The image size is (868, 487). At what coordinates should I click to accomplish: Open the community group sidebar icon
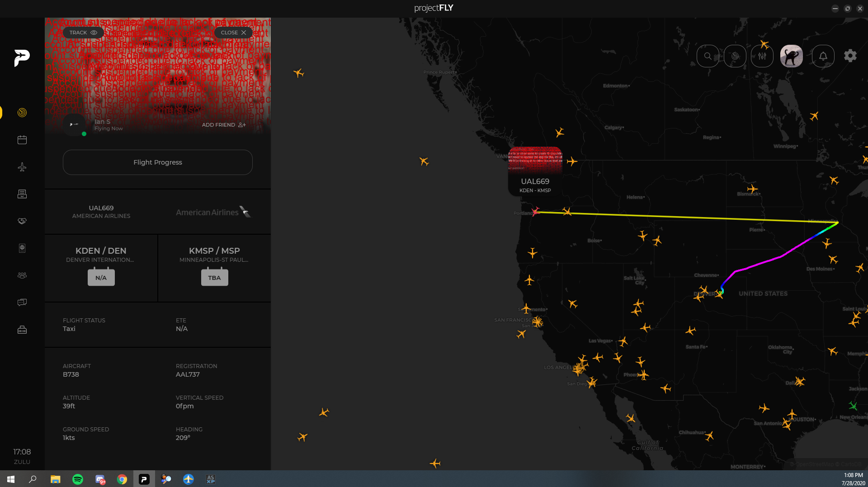pos(22,275)
